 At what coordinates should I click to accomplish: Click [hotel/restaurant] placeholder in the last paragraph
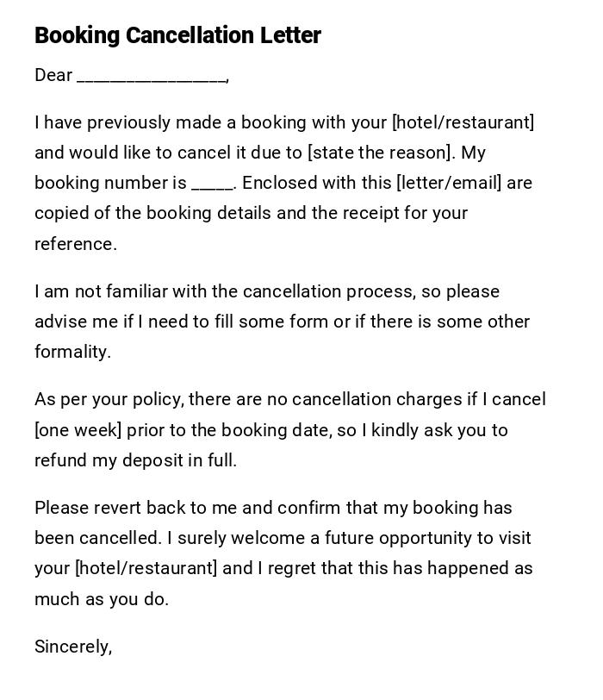point(146,569)
